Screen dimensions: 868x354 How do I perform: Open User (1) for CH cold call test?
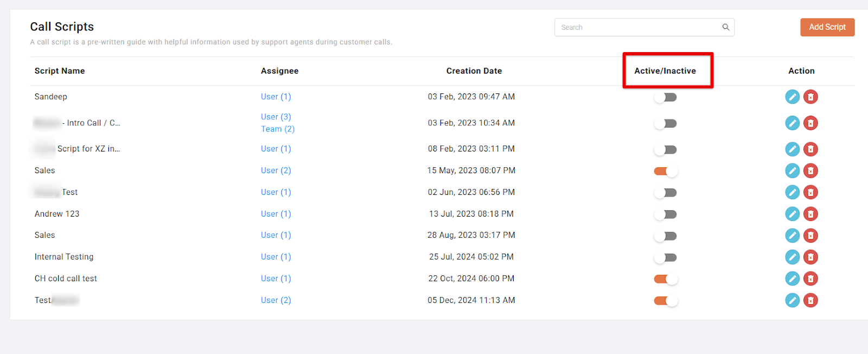click(276, 279)
